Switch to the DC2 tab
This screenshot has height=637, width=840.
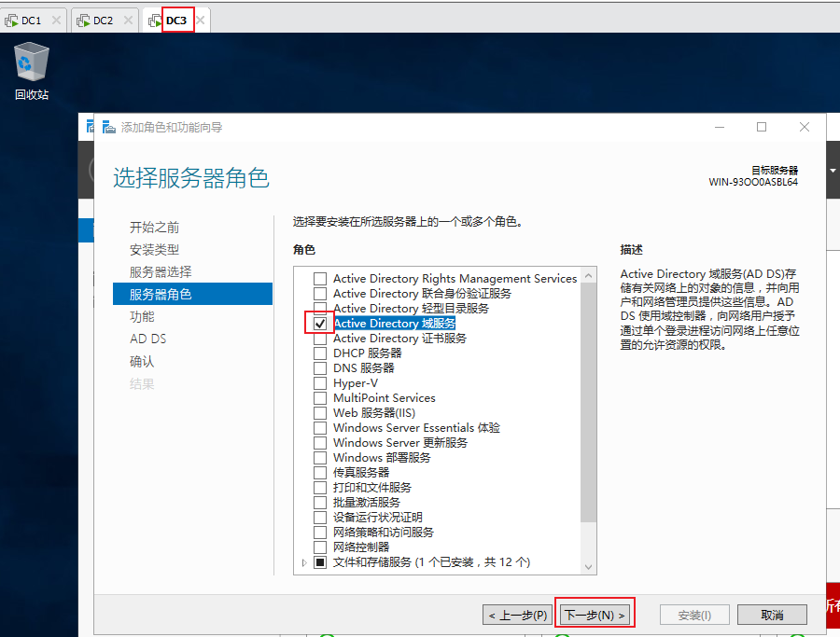pos(103,21)
